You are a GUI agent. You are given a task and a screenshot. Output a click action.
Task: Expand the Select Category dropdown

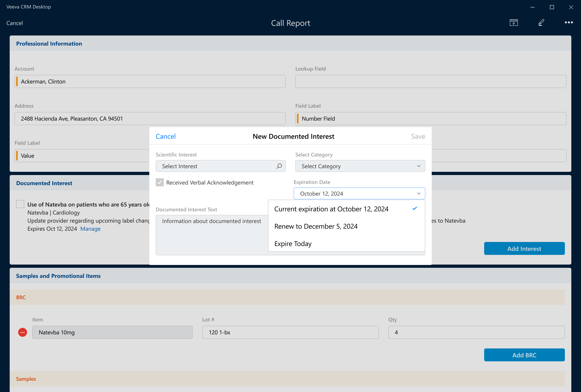[x=360, y=166]
